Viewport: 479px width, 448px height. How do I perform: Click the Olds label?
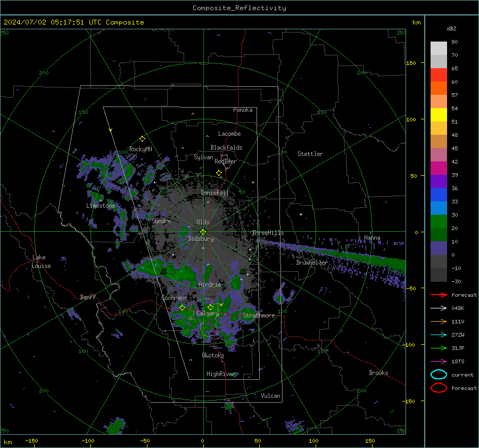[x=203, y=222]
